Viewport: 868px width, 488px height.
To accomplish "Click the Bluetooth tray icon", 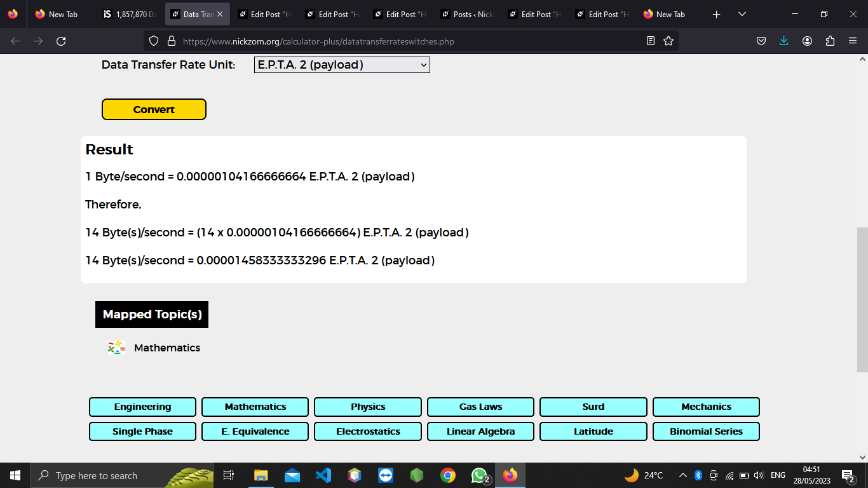I will 698,475.
